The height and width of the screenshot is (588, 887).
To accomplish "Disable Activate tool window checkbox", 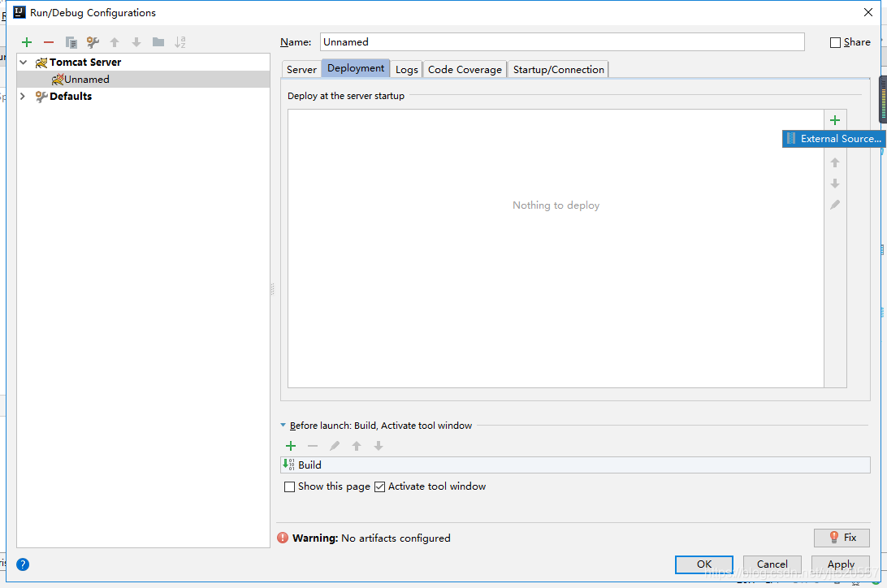I will 379,486.
